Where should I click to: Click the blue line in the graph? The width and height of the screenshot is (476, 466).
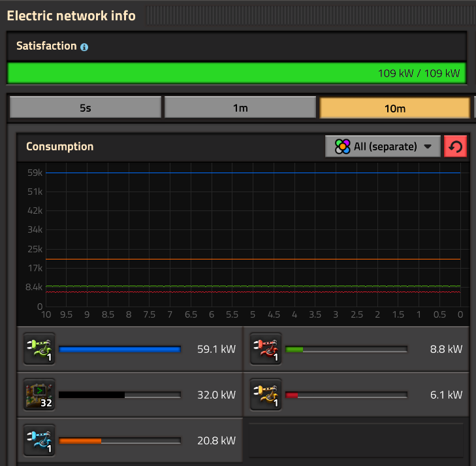click(253, 173)
